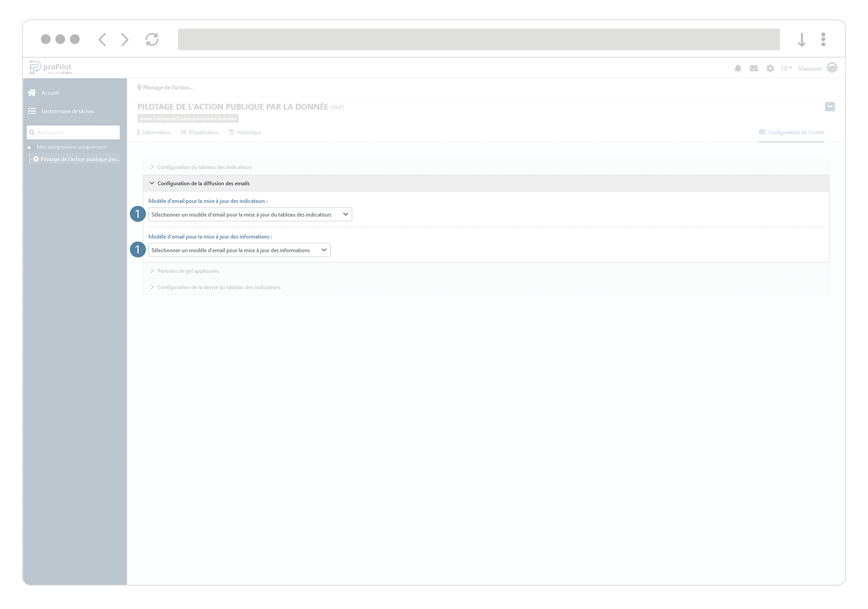The width and height of the screenshot is (868, 609).
Task: Open the FR language dropdown
Action: (786, 68)
